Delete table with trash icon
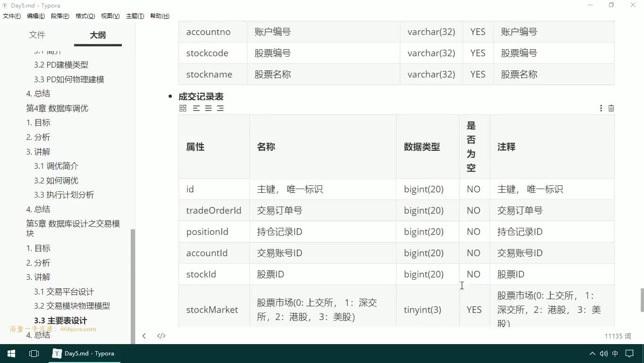This screenshot has height=363, width=644. [x=611, y=108]
